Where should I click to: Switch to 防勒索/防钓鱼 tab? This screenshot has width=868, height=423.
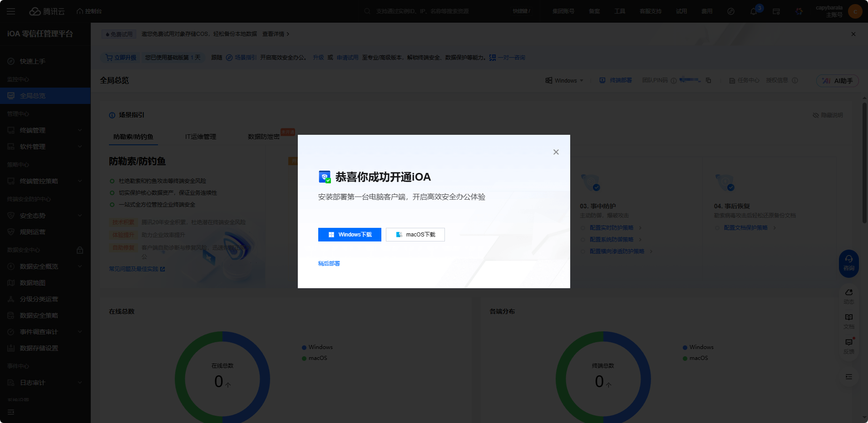point(133,137)
